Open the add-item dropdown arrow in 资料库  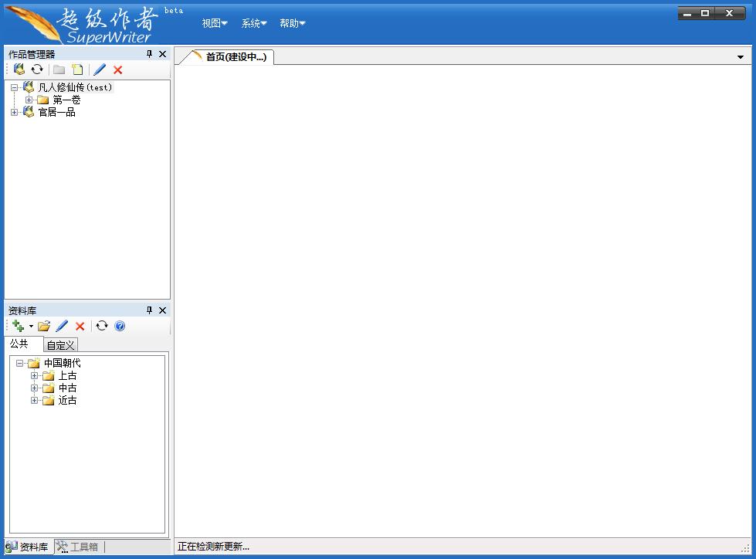(x=31, y=327)
